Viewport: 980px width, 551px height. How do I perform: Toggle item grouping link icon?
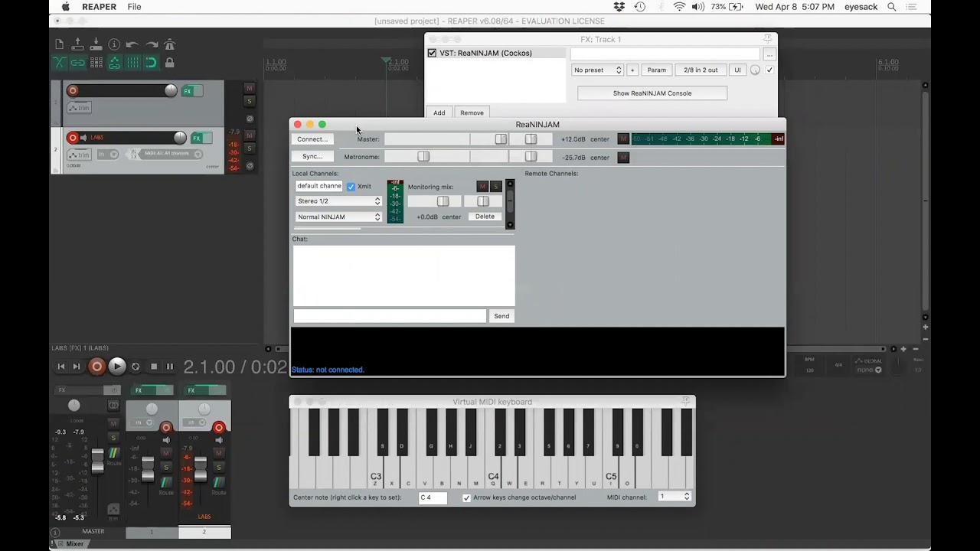pos(77,63)
